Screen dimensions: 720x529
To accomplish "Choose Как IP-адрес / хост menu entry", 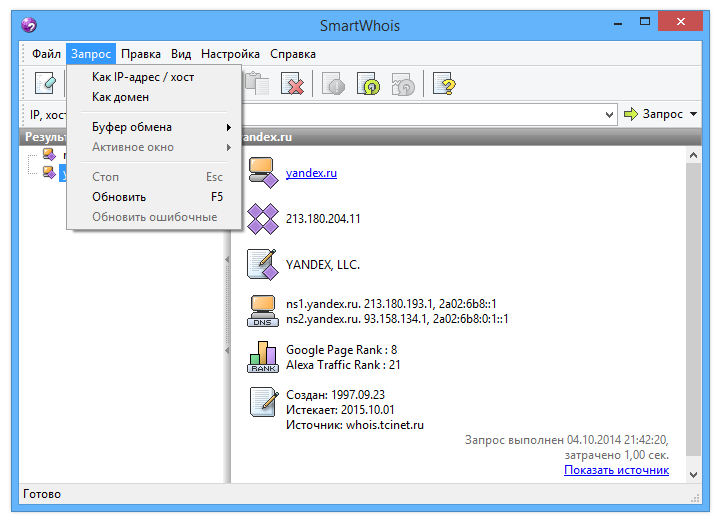I will (x=154, y=77).
